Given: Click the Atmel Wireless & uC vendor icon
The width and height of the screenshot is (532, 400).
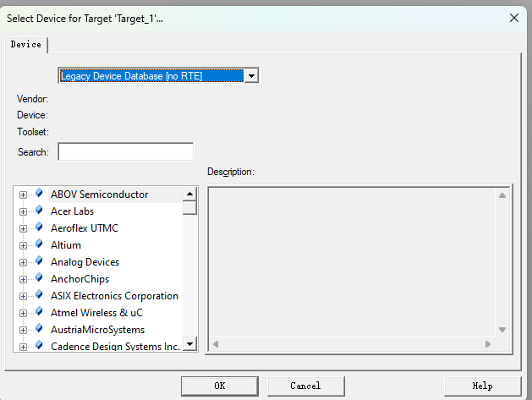Looking at the screenshot, I should (x=39, y=312).
